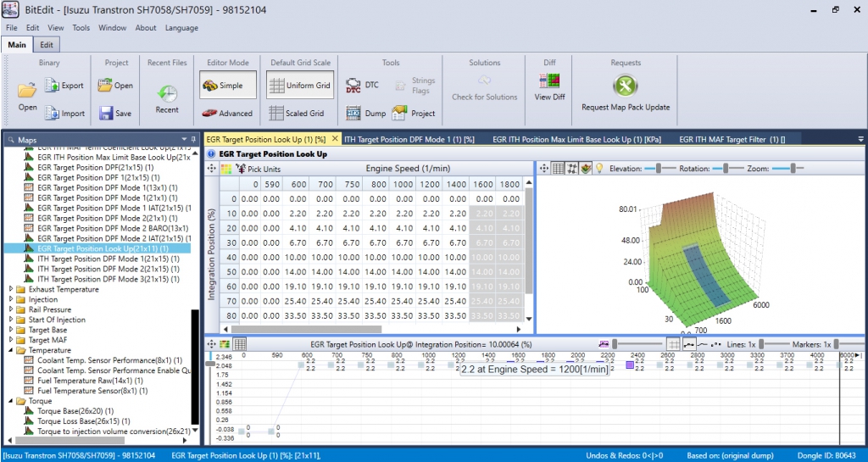868x462 pixels.
Task: Click the Import binary icon
Action: pos(52,113)
